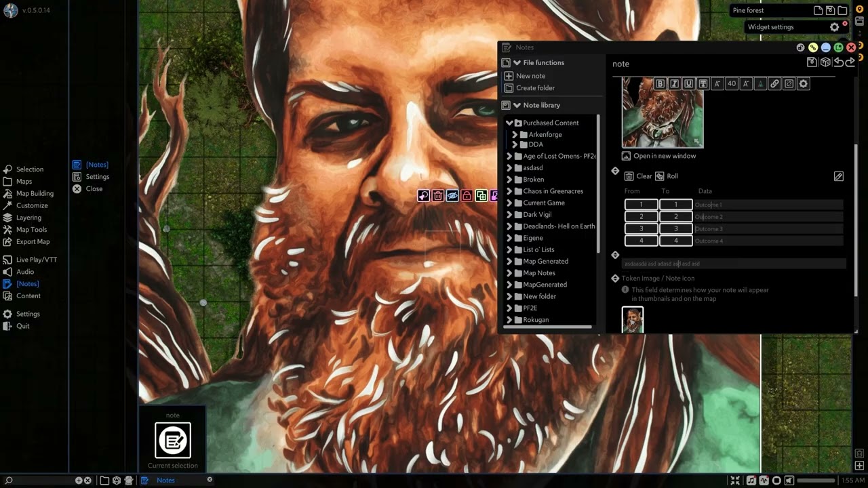Open note editor settings gear
The image size is (868, 488).
tap(804, 83)
